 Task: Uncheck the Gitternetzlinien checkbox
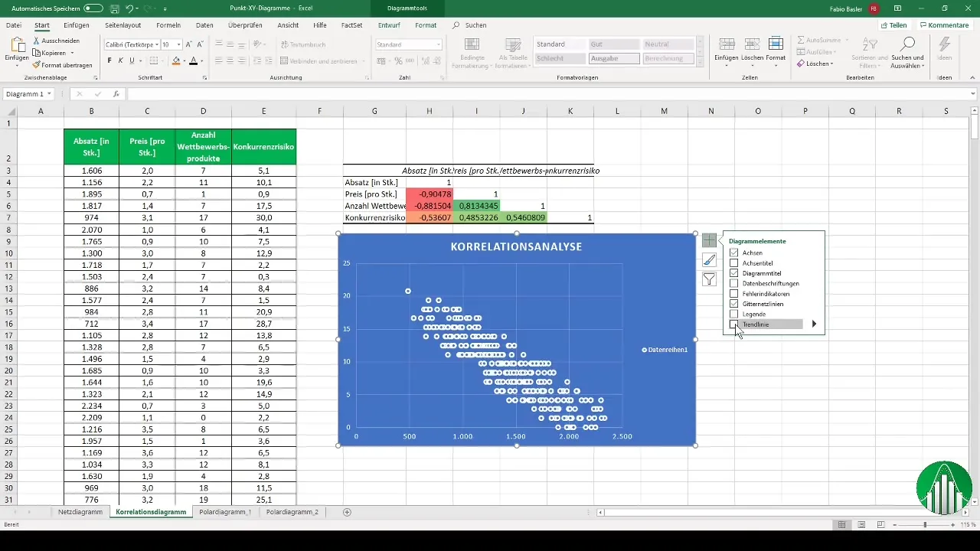point(734,304)
